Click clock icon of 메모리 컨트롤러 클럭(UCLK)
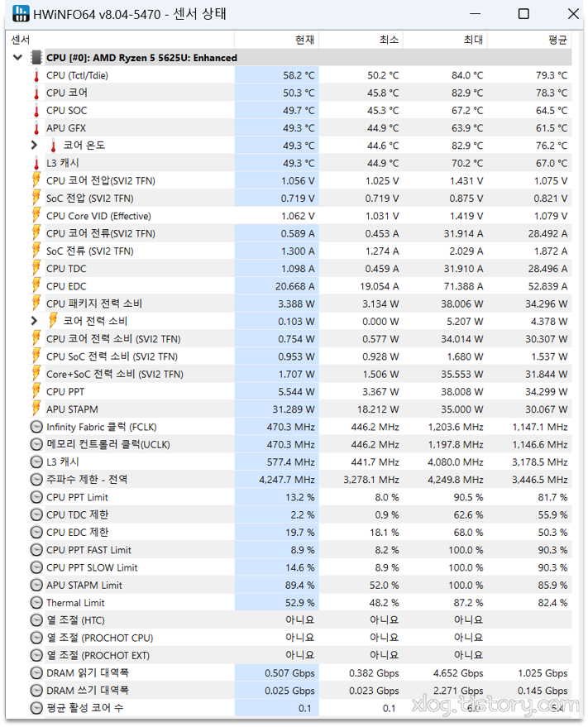 click(36, 444)
